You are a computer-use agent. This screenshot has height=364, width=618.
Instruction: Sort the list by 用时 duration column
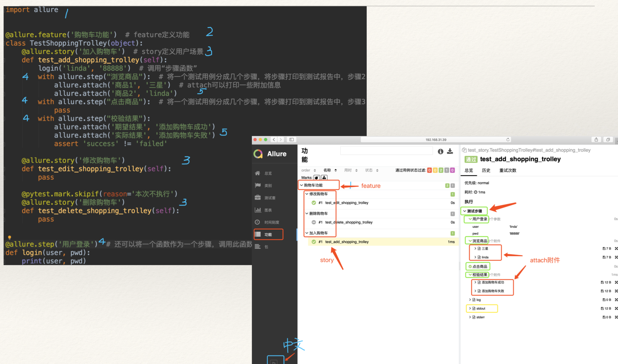tap(350, 170)
